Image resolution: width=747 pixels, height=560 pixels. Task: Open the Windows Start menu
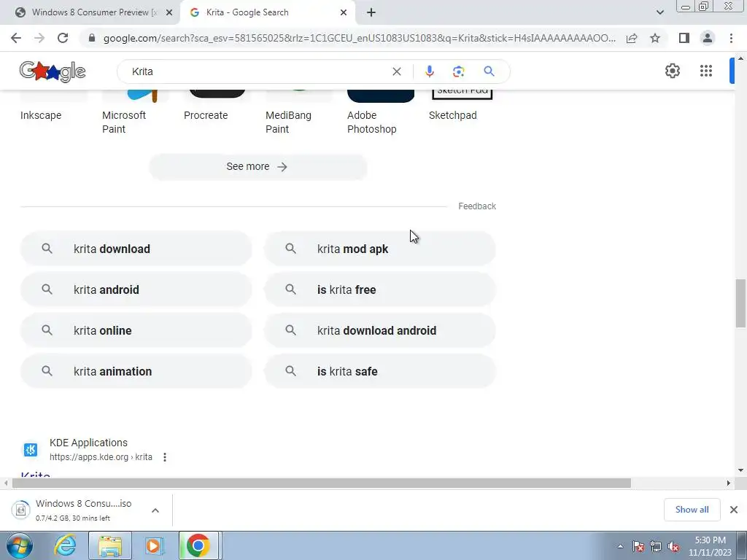20,545
